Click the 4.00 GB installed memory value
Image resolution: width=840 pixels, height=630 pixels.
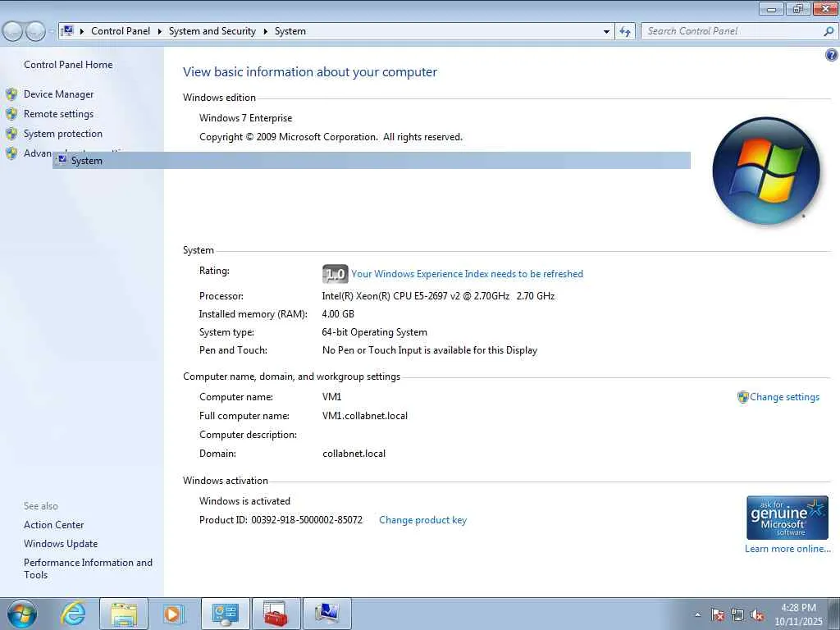(338, 314)
